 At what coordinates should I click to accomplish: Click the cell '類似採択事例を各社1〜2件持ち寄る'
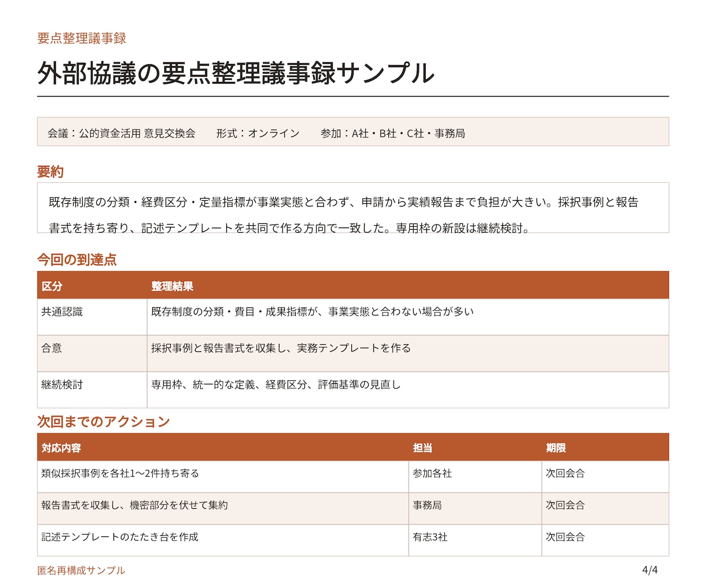[x=223, y=476]
